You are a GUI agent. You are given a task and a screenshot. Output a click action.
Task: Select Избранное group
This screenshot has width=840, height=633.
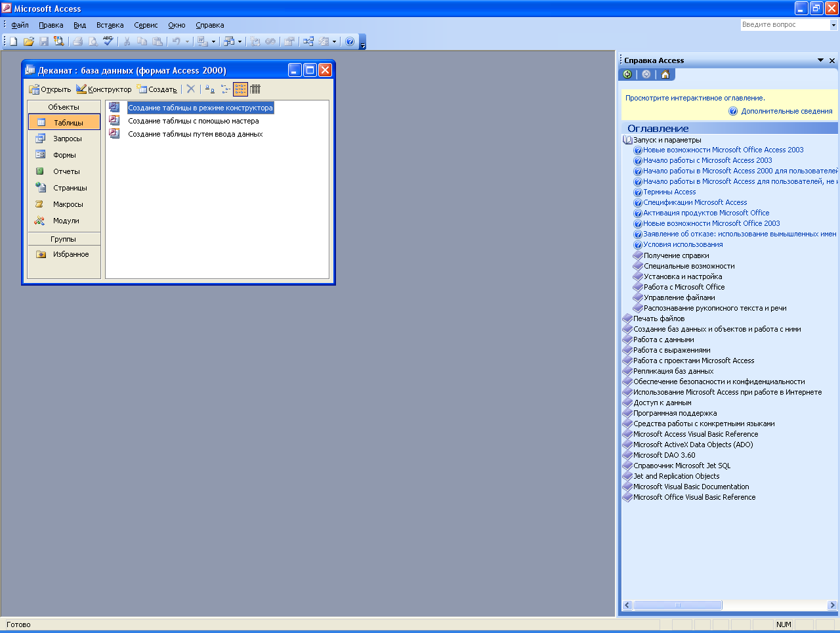(x=64, y=254)
